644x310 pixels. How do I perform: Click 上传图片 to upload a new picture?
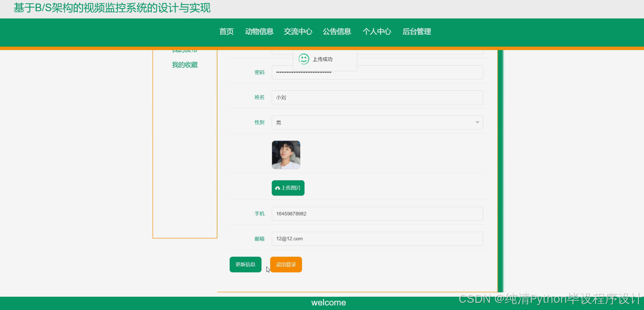[x=288, y=188]
